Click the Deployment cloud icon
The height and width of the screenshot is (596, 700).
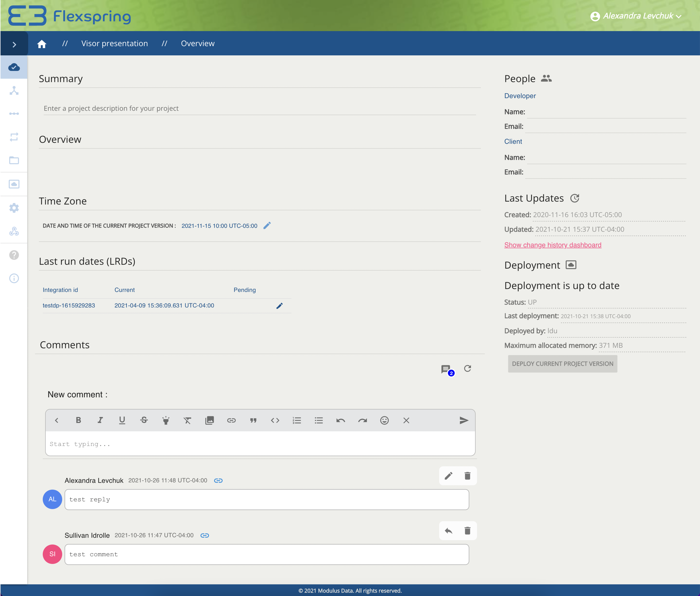tap(571, 265)
